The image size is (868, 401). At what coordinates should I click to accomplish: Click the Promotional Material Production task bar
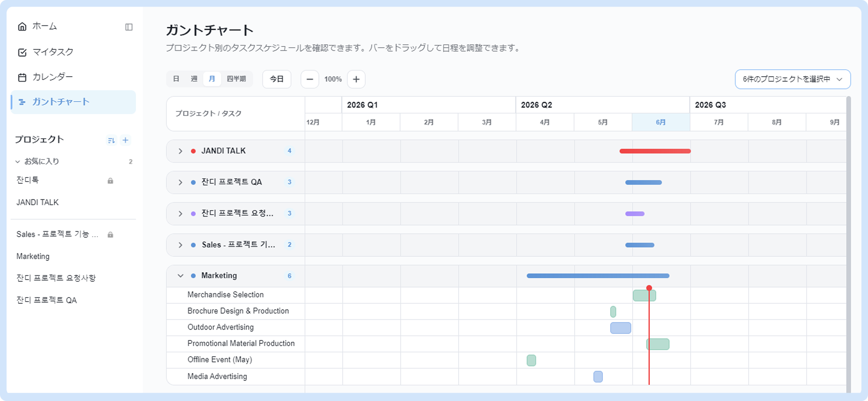[658, 344]
